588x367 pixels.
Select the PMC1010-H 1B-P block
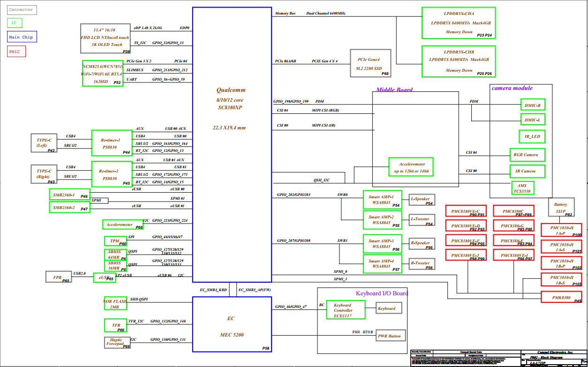click(561, 263)
